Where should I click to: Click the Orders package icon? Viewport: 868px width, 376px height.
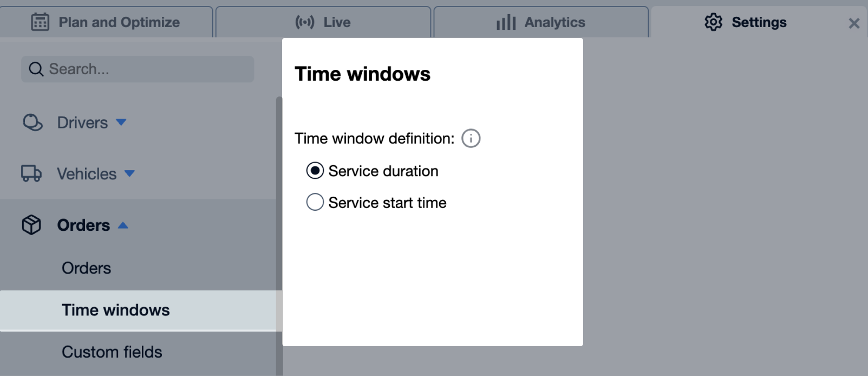coord(31,224)
